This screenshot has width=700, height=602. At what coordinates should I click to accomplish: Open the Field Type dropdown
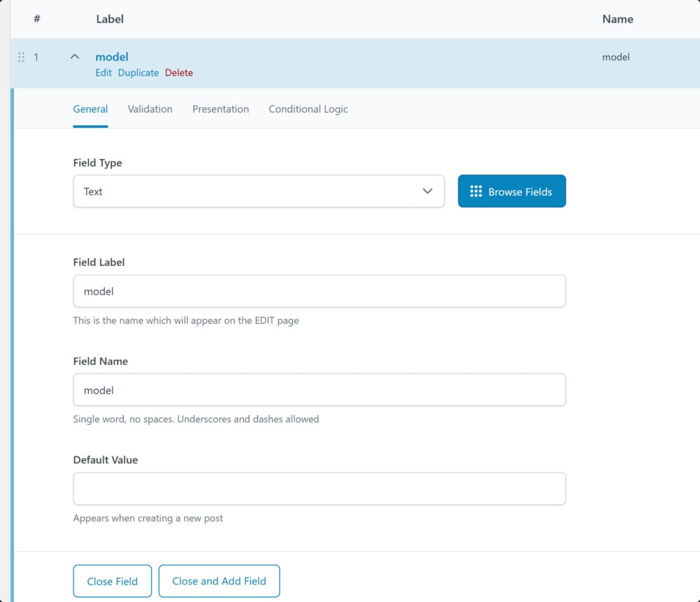point(258,191)
